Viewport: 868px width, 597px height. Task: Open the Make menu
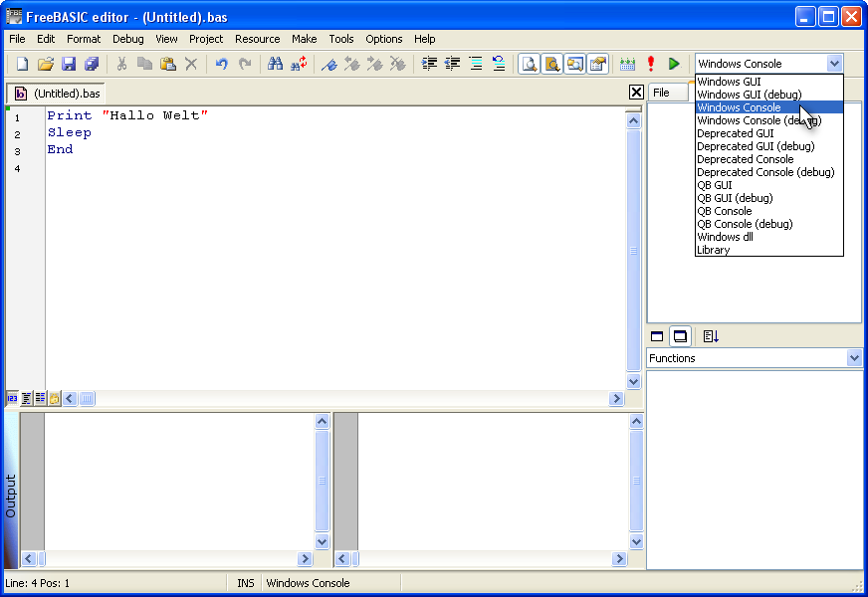tap(305, 39)
